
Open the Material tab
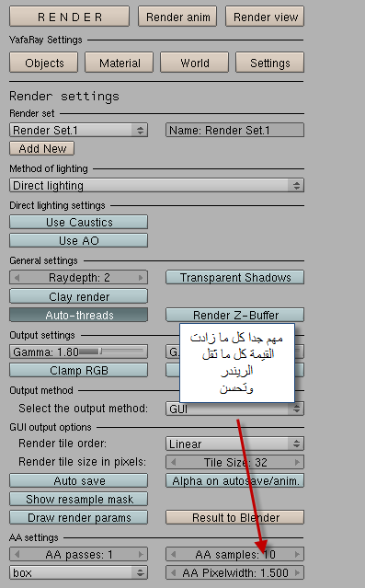[120, 63]
